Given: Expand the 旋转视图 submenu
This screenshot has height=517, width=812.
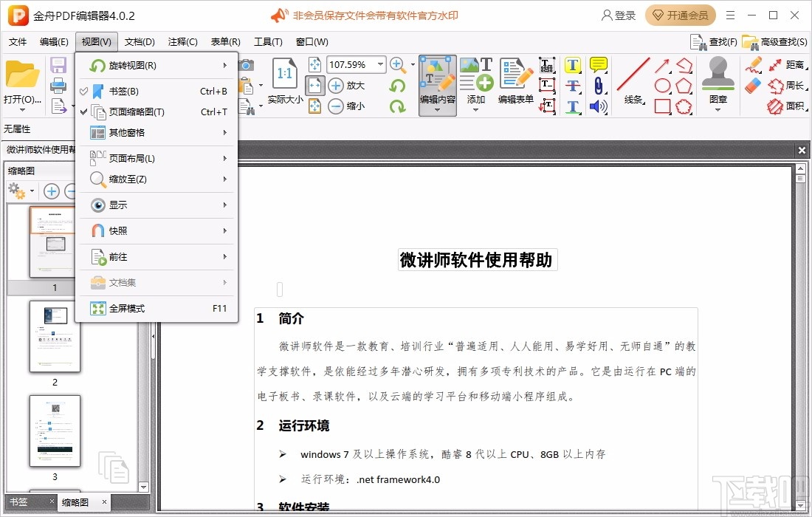Looking at the screenshot, I should click(133, 66).
